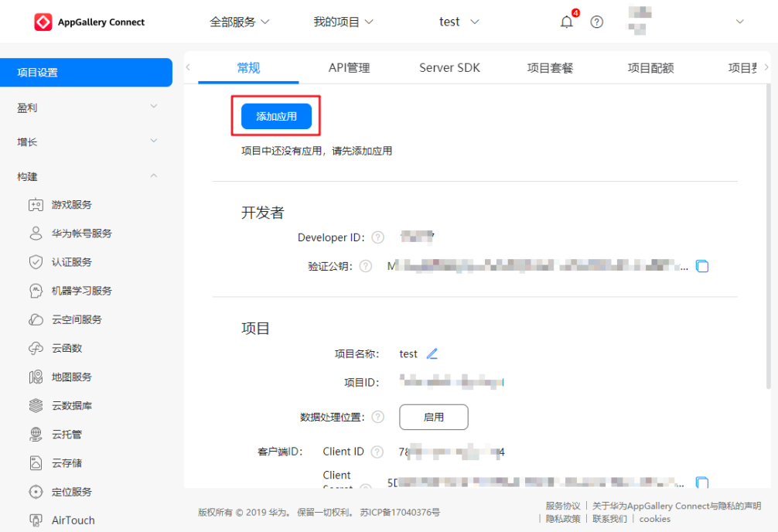Open the 联系我们 footer link
This screenshot has height=532, width=778.
coord(609,519)
